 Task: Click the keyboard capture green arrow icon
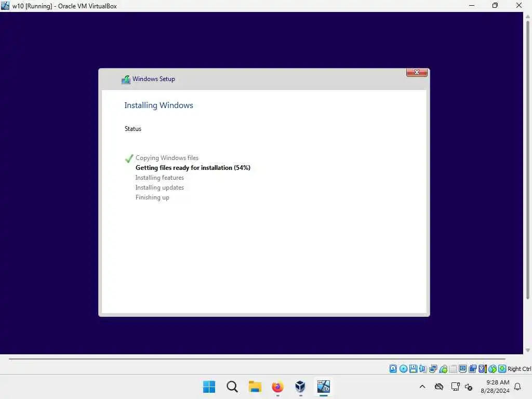[502, 368]
